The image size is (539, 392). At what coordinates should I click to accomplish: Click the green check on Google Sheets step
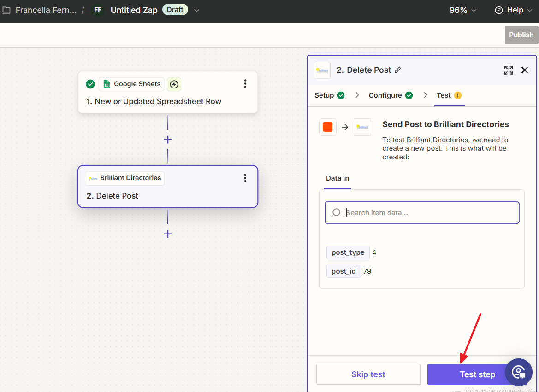coord(90,84)
